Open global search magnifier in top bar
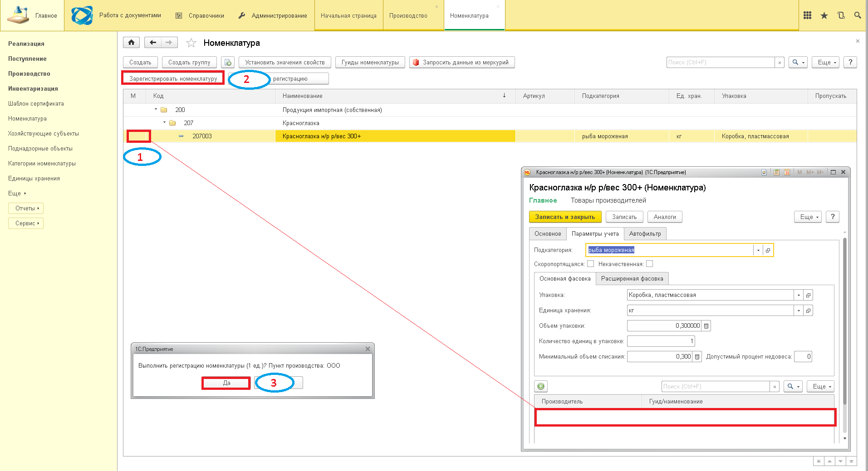868x471 pixels. (x=858, y=15)
